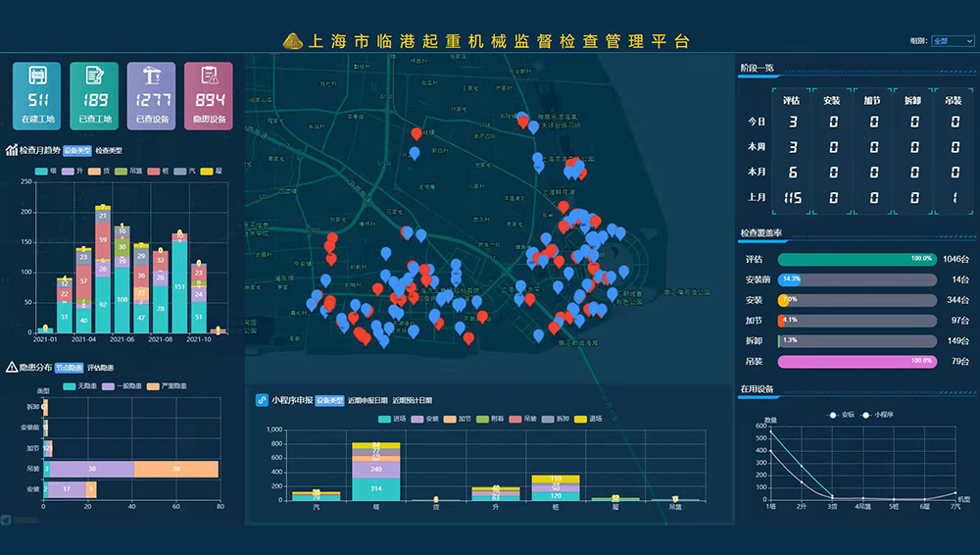Open the 组别 dropdown showing 全部
This screenshot has height=555, width=980.
click(x=953, y=41)
